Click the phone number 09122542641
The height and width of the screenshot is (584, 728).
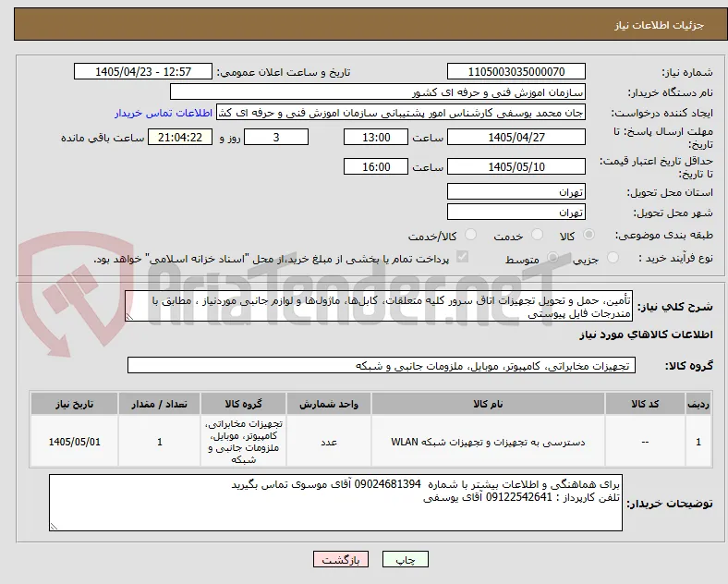tap(519, 497)
